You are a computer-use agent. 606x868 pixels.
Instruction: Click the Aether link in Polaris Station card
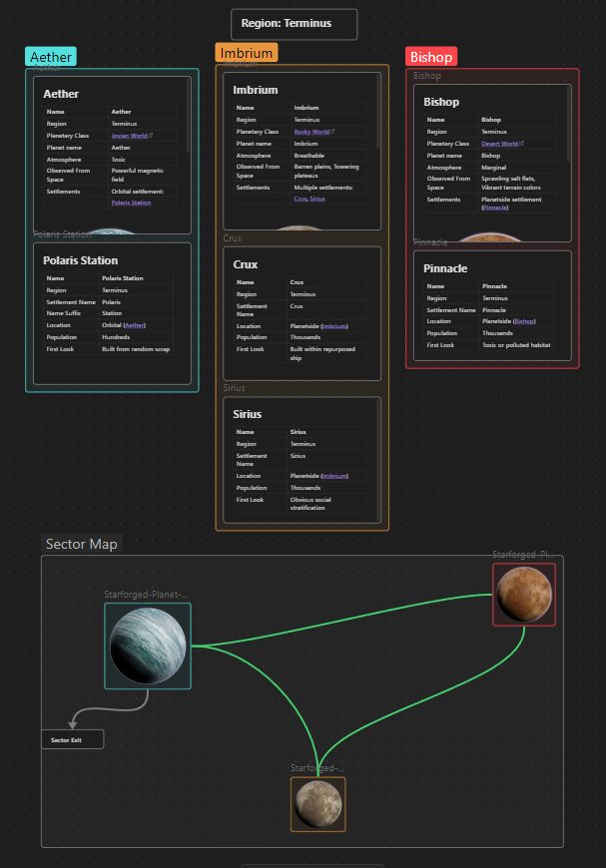tap(134, 325)
